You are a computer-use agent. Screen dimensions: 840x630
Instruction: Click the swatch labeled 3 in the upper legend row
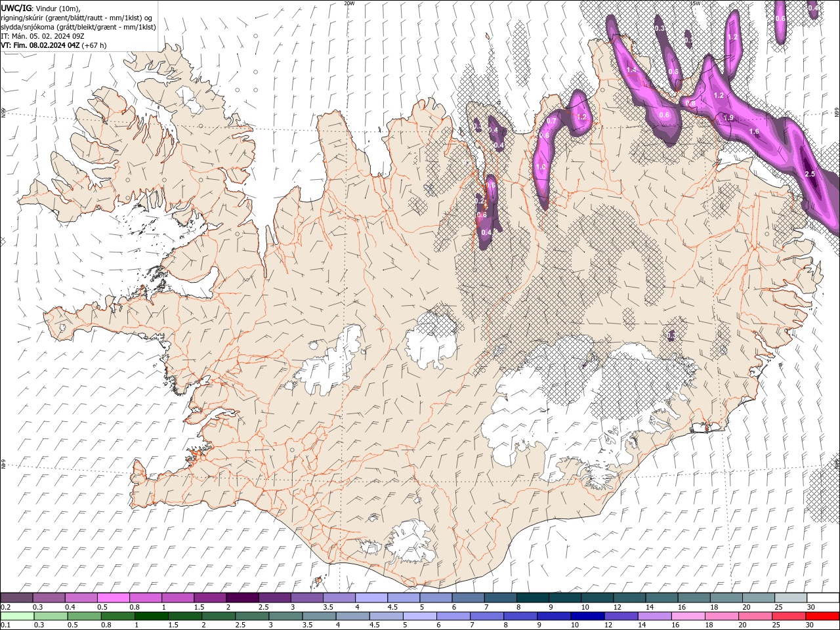click(x=306, y=598)
